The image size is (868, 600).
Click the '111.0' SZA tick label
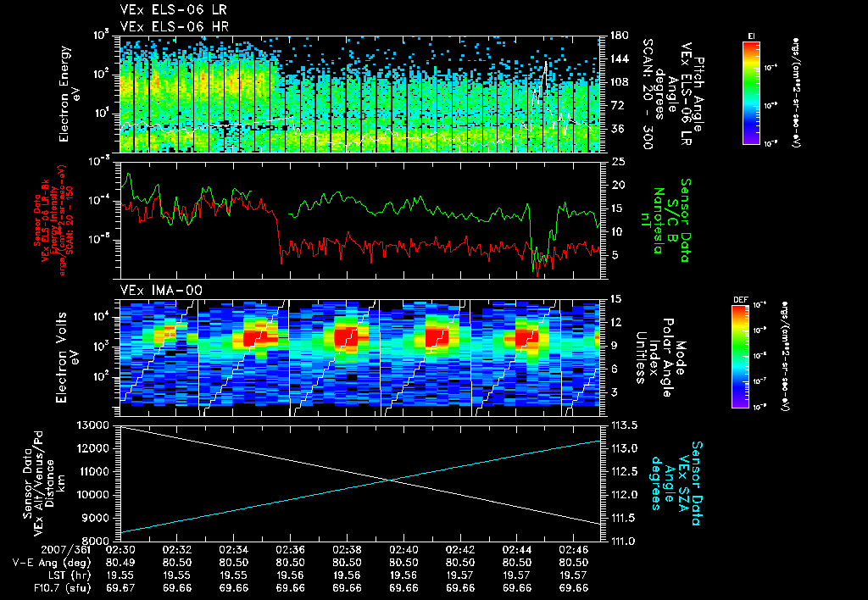[x=623, y=542]
